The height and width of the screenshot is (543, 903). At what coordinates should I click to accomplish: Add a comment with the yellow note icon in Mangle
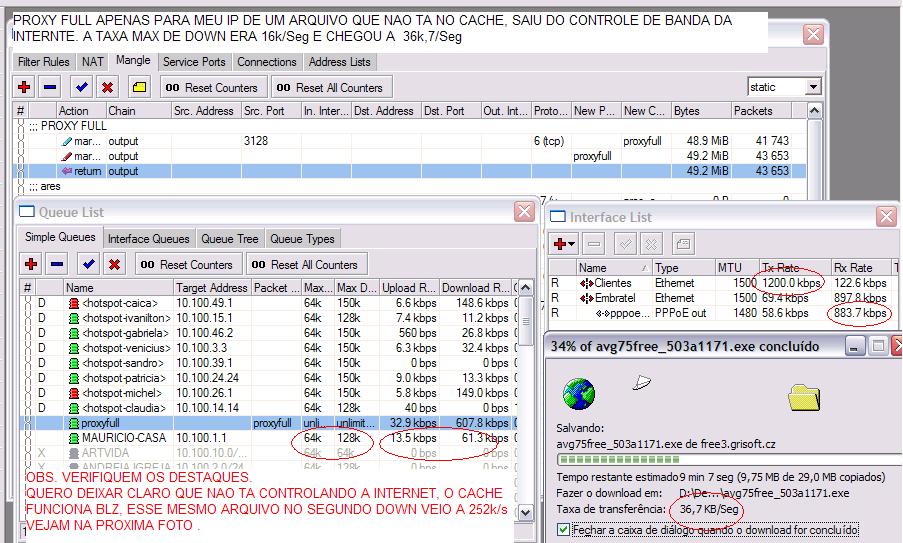pyautogui.click(x=139, y=88)
